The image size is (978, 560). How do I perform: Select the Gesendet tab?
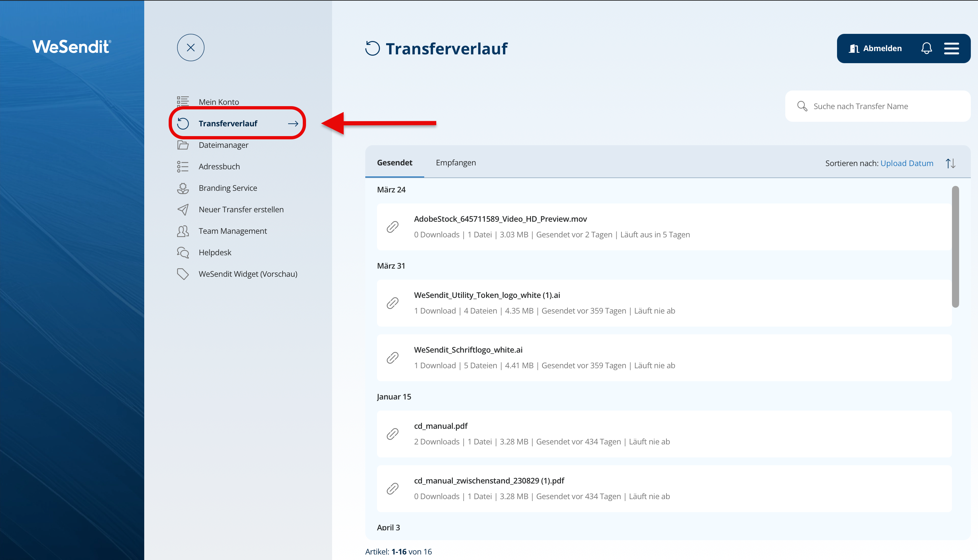(394, 163)
